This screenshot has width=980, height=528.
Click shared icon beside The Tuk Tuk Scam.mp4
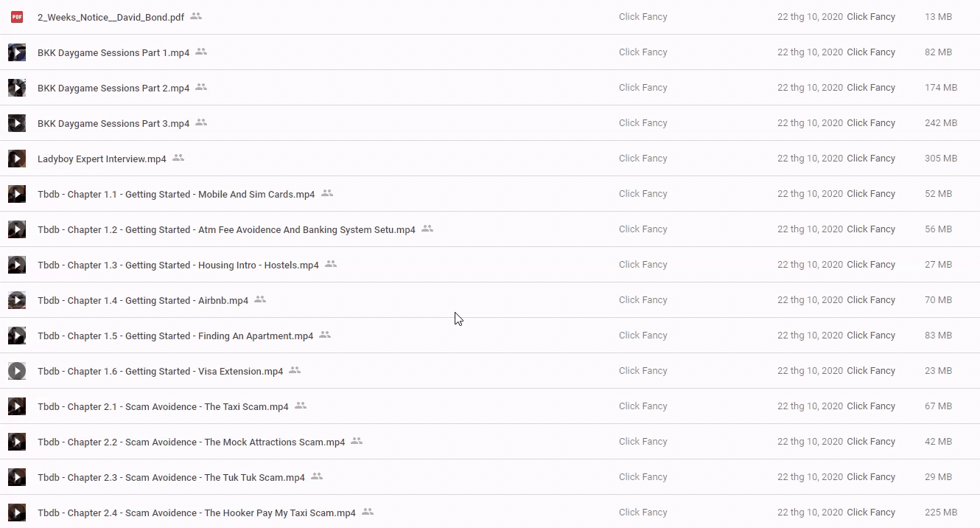[317, 476]
